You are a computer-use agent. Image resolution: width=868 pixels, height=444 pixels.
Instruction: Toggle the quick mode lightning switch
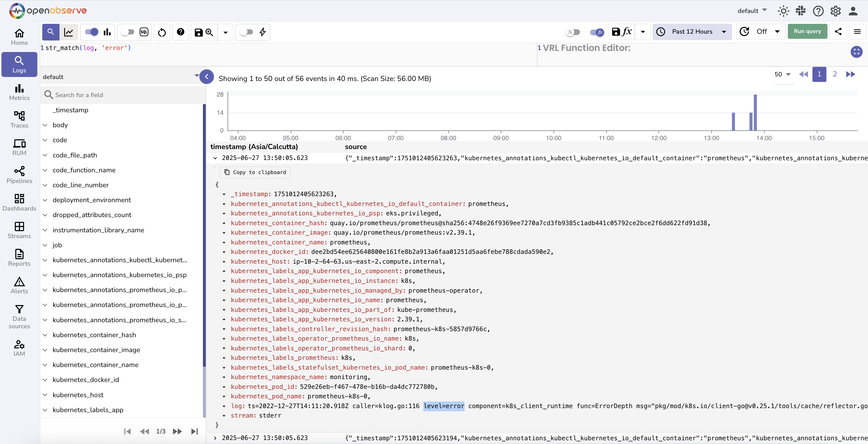[x=246, y=32]
